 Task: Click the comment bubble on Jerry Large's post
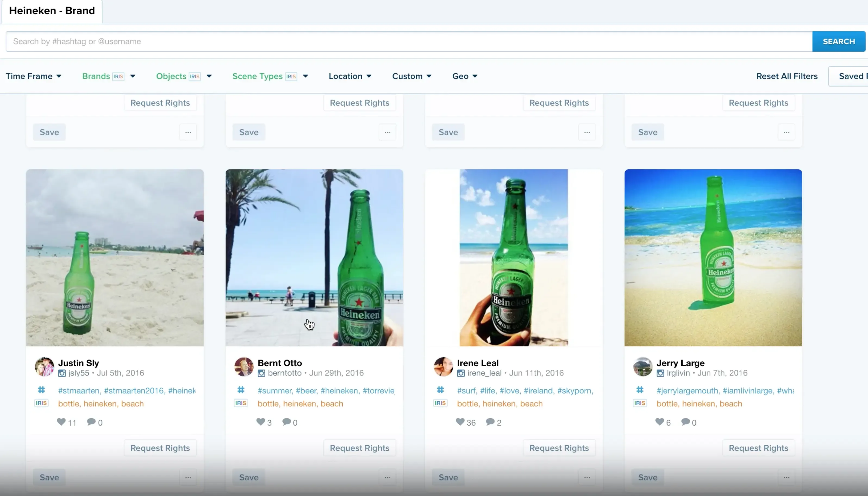pyautogui.click(x=686, y=422)
